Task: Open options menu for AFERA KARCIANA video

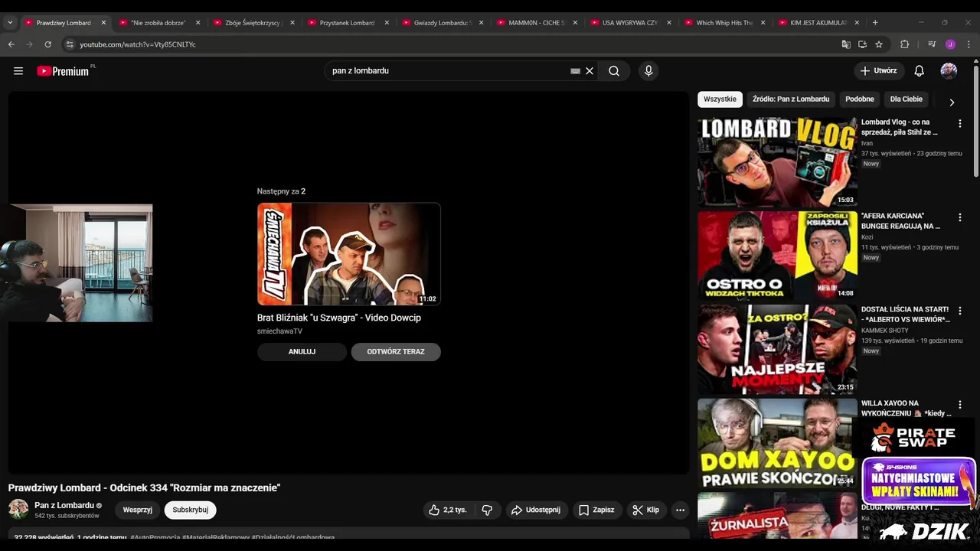Action: (x=960, y=217)
